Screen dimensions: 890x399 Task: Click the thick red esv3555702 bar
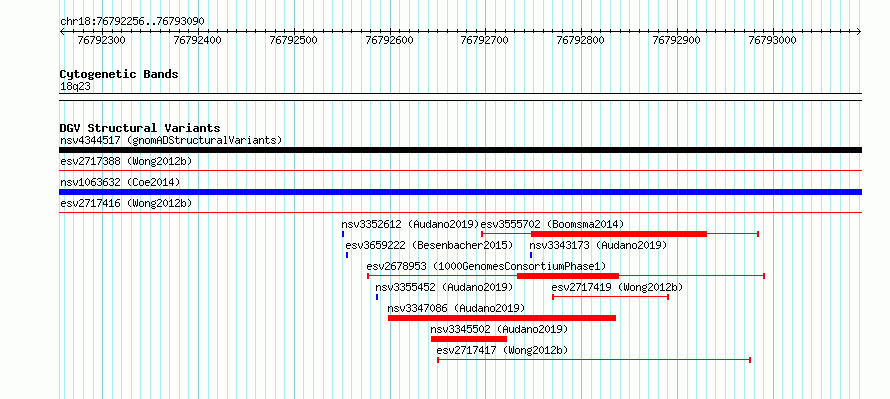(619, 234)
